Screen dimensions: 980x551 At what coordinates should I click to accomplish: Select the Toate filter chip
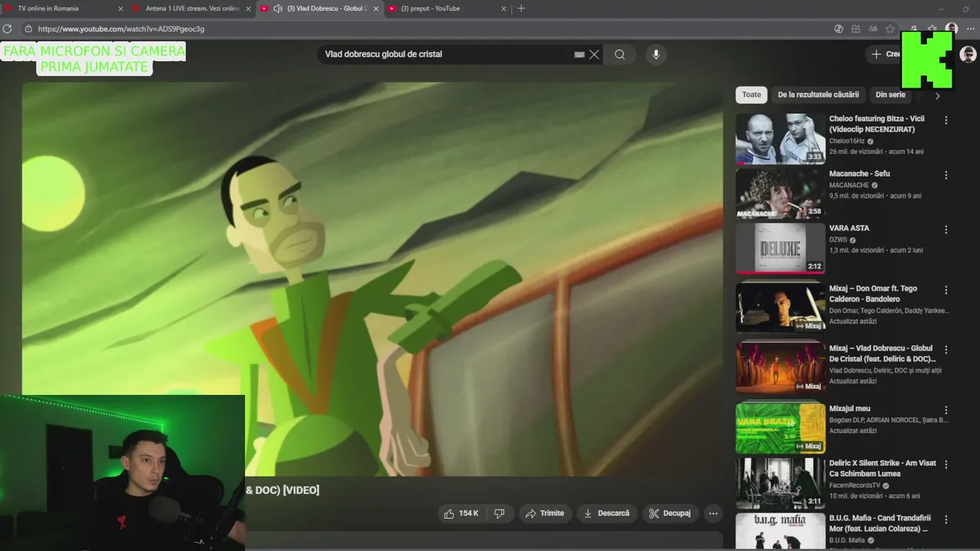(752, 95)
